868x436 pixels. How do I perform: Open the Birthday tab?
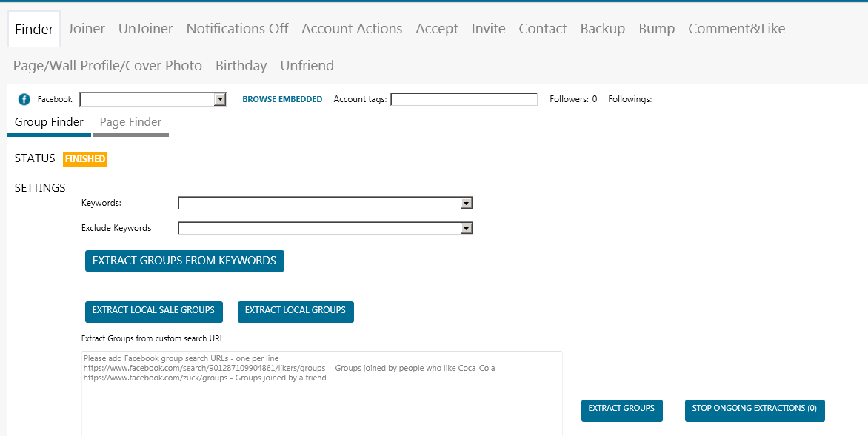coord(241,66)
